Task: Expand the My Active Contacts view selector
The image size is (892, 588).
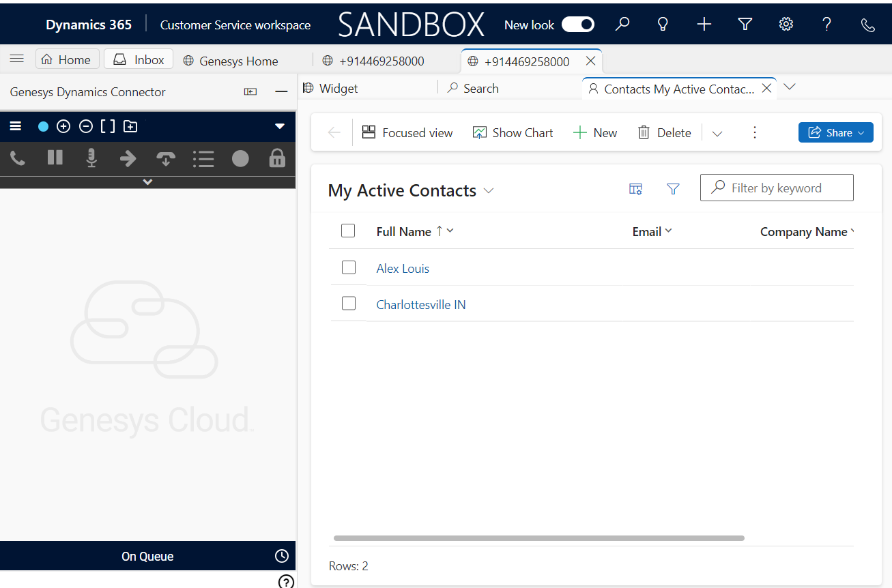Action: coord(488,191)
